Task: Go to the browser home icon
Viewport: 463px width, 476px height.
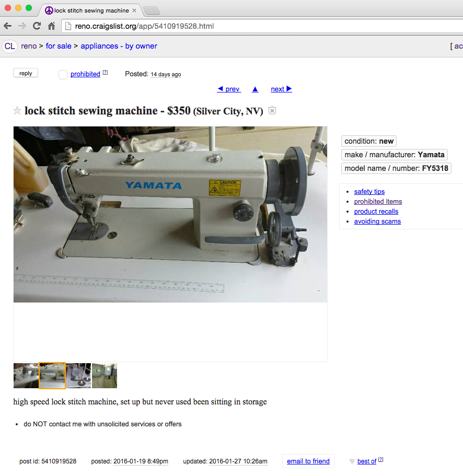Action: 52,26
